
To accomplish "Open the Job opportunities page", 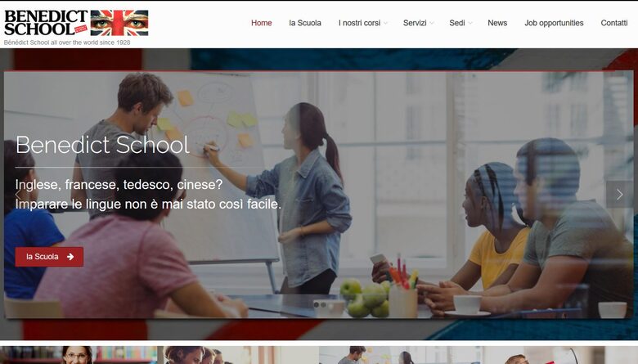I will (x=554, y=23).
